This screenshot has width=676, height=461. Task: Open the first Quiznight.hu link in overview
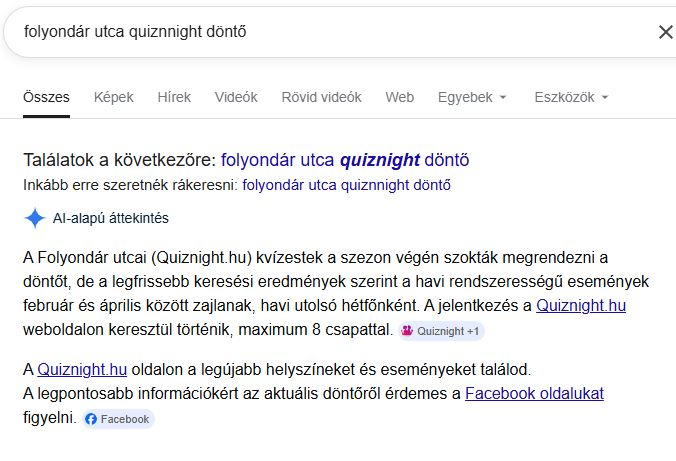pos(581,305)
